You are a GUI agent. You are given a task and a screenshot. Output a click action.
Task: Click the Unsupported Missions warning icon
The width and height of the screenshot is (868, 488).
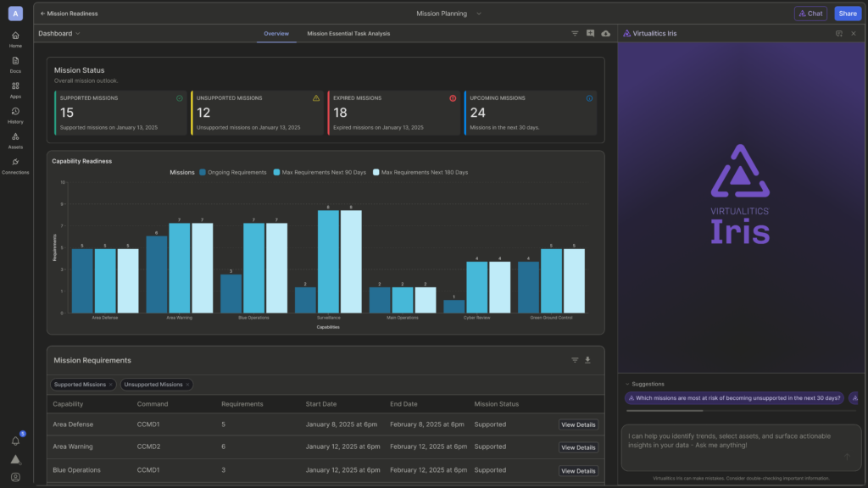316,98
